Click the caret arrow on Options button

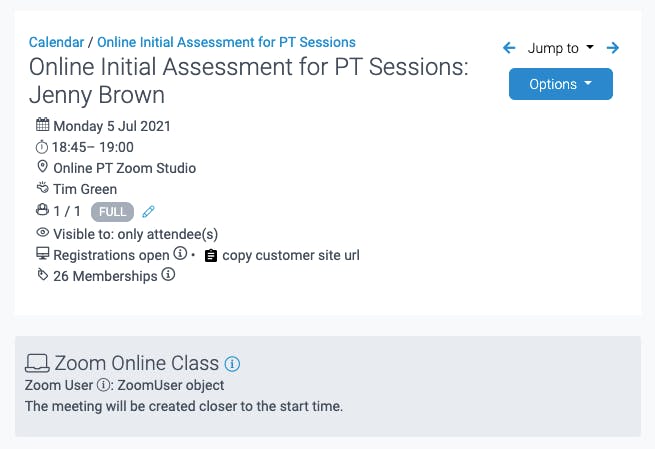pyautogui.click(x=588, y=84)
